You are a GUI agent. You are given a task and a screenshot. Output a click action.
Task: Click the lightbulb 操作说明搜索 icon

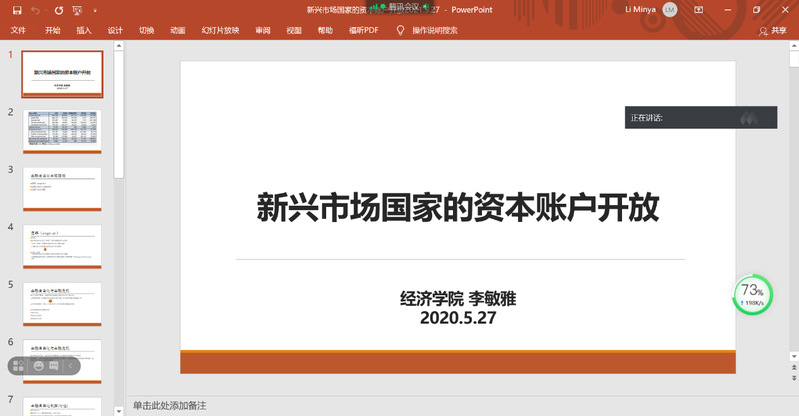point(402,31)
